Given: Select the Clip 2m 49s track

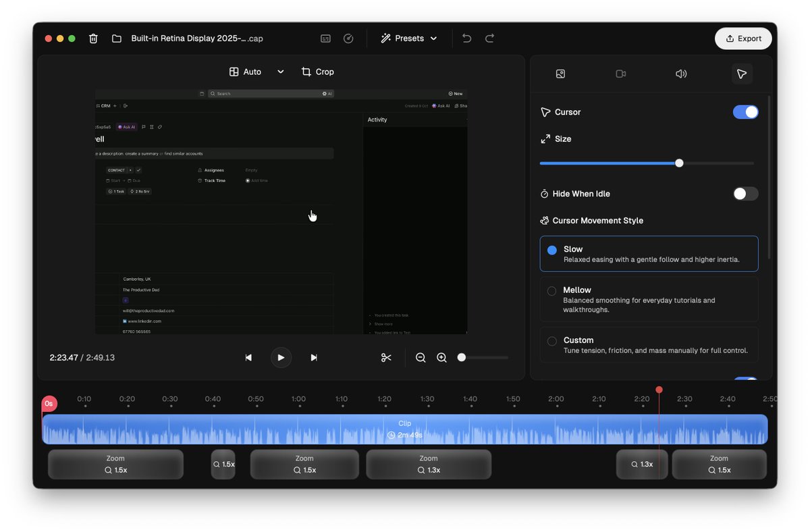Looking at the screenshot, I should coord(405,429).
